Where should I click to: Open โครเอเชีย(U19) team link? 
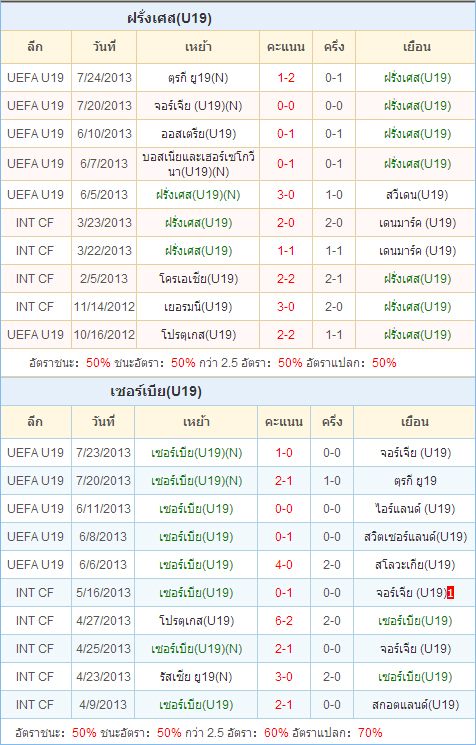tap(198, 278)
